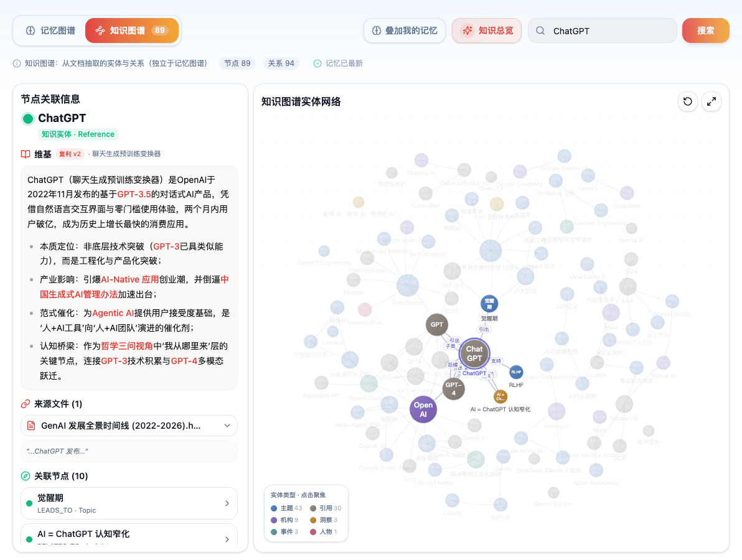
Task: Reset the graph view with refresh icon
Action: [x=688, y=101]
